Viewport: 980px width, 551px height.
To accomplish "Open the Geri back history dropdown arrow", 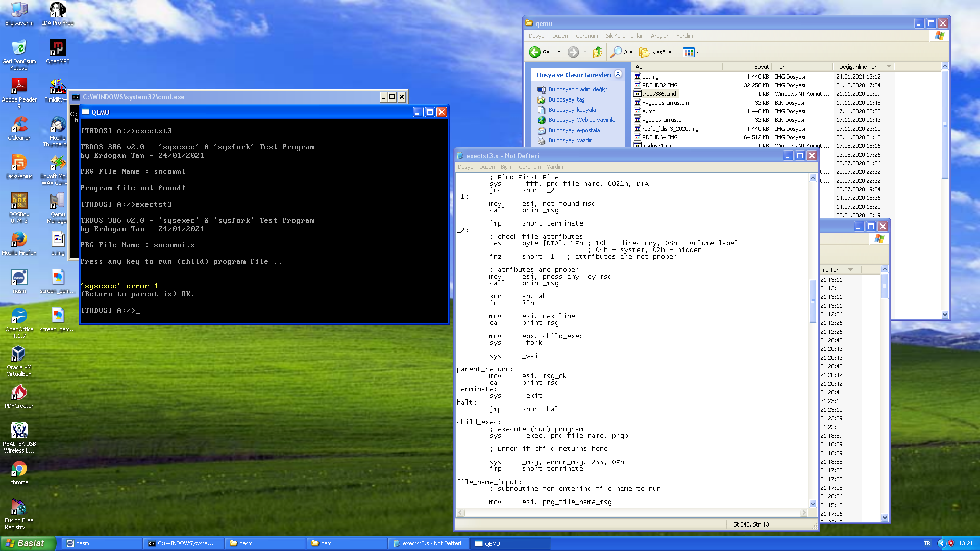I will pyautogui.click(x=559, y=52).
